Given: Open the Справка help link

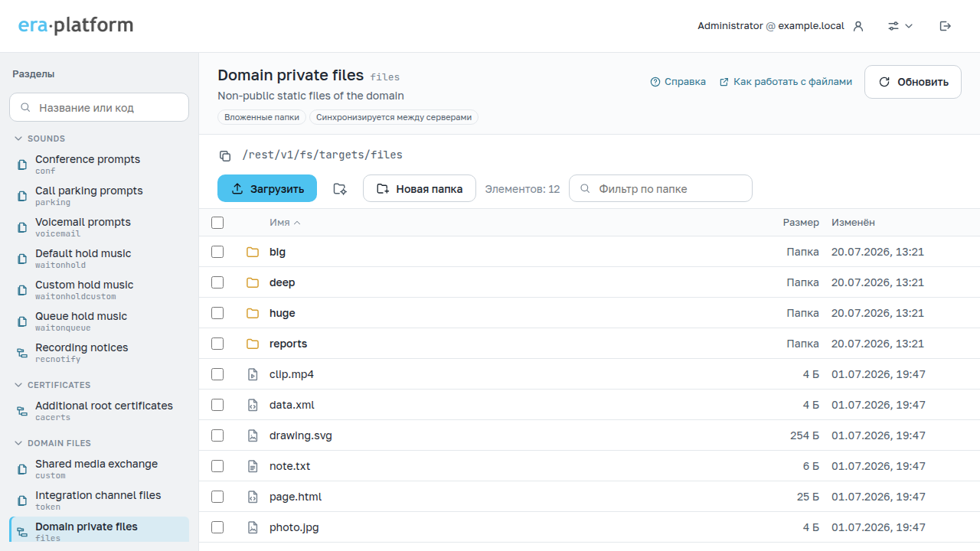Looking at the screenshot, I should point(678,82).
